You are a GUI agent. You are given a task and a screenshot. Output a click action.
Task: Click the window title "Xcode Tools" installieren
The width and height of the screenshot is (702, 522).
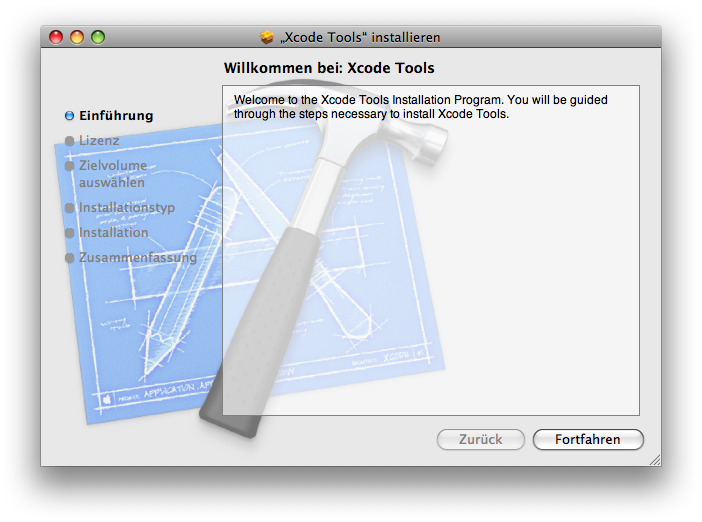pos(360,38)
